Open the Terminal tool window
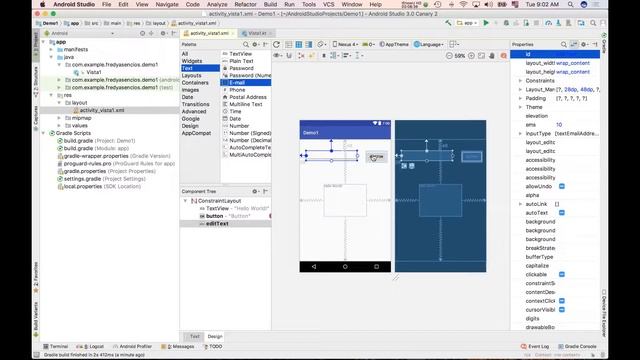This screenshot has height=360, width=640. pyautogui.click(x=56, y=346)
